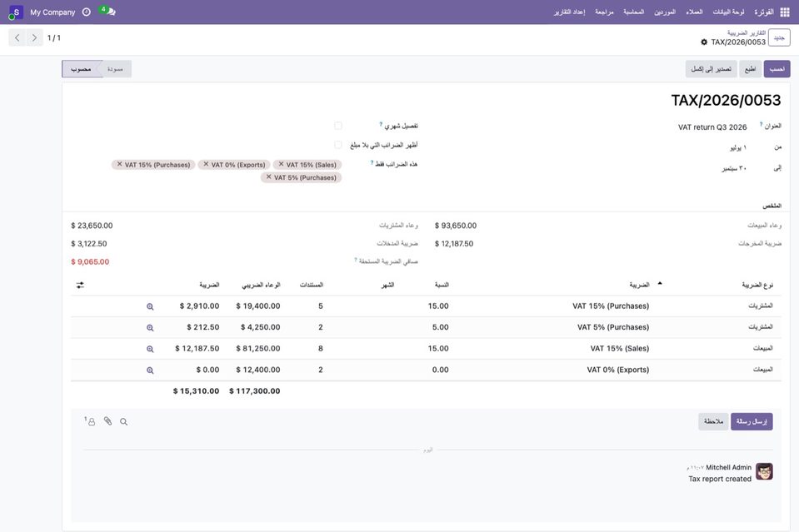The image size is (799, 532).
Task: Click purchases base amount $ 23,650.00
Action: (x=92, y=226)
